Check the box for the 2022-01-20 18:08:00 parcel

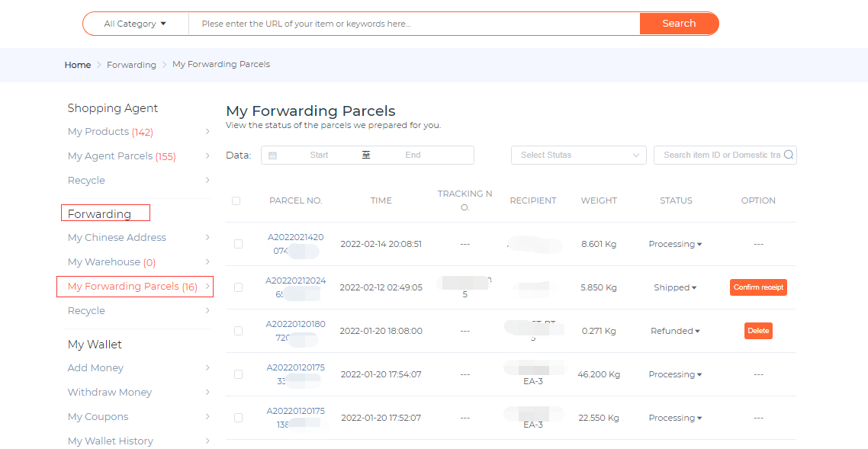pos(238,331)
